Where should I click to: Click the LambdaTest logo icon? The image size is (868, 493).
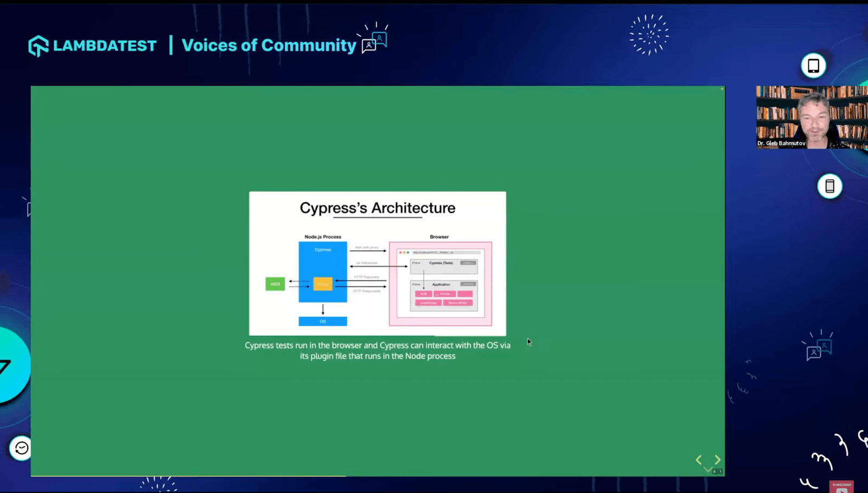pos(38,45)
